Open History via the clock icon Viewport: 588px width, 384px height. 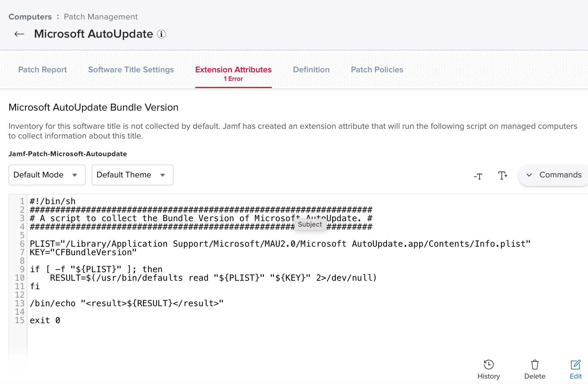[x=488, y=369]
